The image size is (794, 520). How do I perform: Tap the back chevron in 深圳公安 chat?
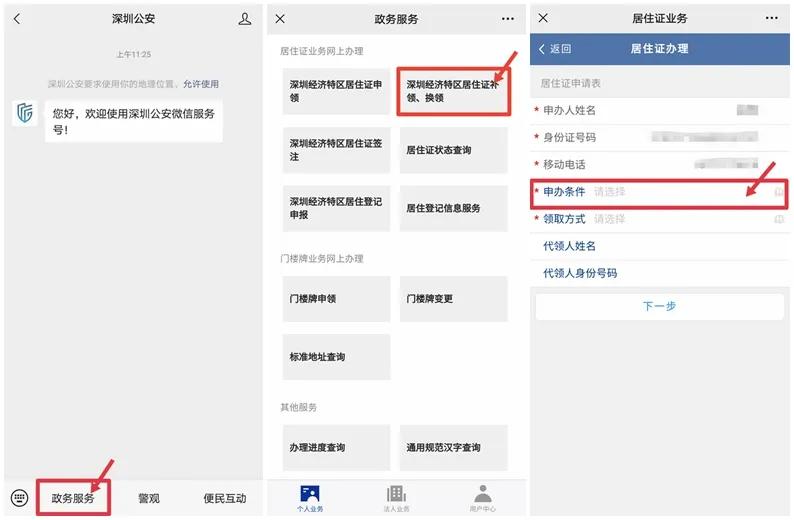click(x=17, y=19)
